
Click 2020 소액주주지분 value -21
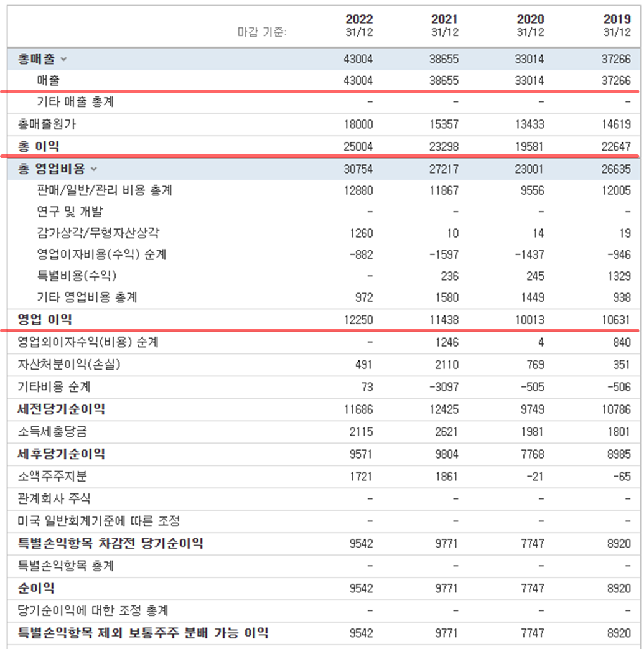click(x=535, y=477)
